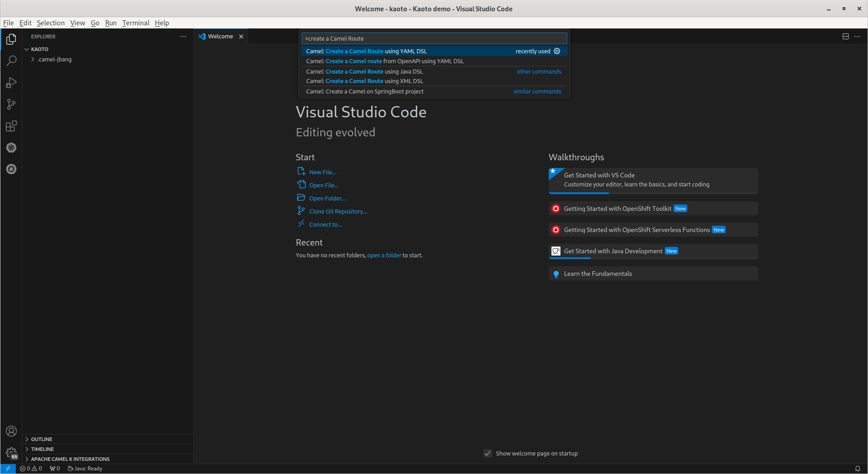Click the Open Folder icon
The height and width of the screenshot is (474, 868).
301,198
